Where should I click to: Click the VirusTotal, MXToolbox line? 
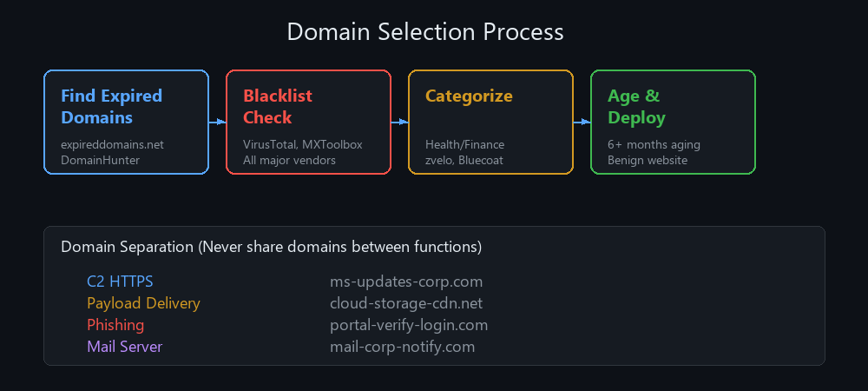pyautogui.click(x=303, y=144)
